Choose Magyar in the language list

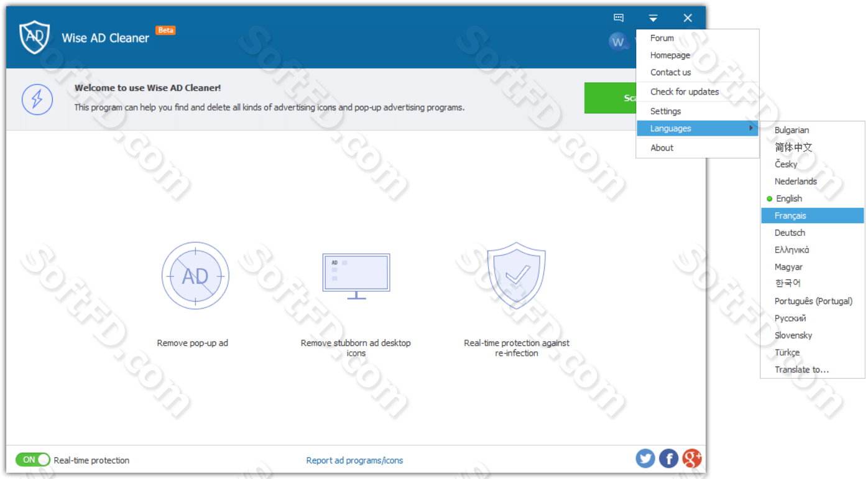[x=813, y=267]
